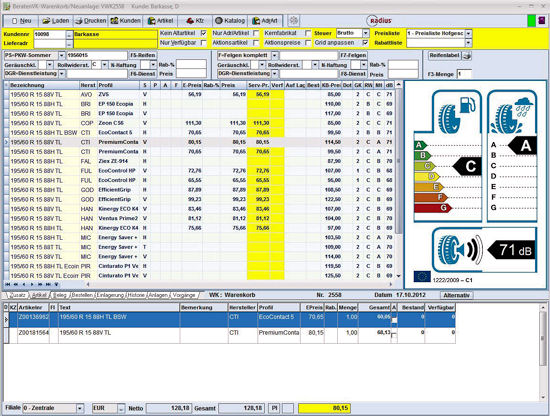
Task: Select the AVO ZV5 tyre row
Action: tap(200, 94)
